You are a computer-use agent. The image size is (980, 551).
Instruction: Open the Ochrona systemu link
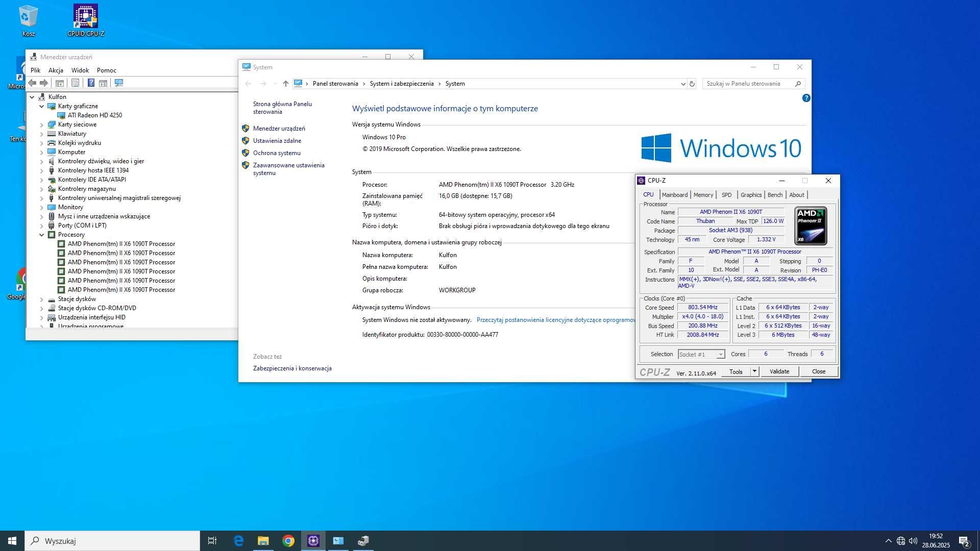click(277, 153)
